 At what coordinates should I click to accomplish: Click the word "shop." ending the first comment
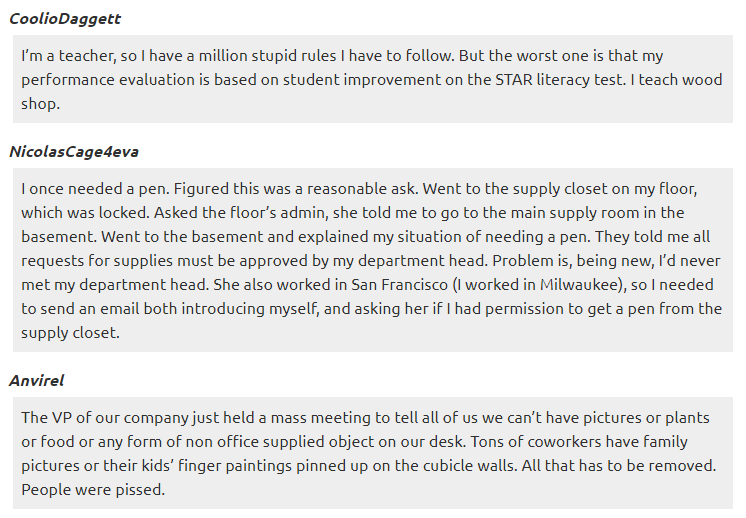40,104
